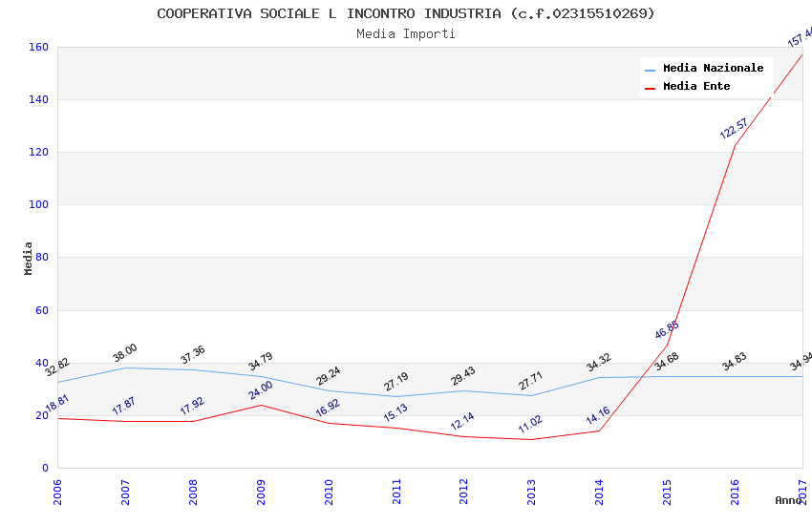This screenshot has width=812, height=525.
Task: Click the 80 y-axis tick label
Action: [x=42, y=257]
